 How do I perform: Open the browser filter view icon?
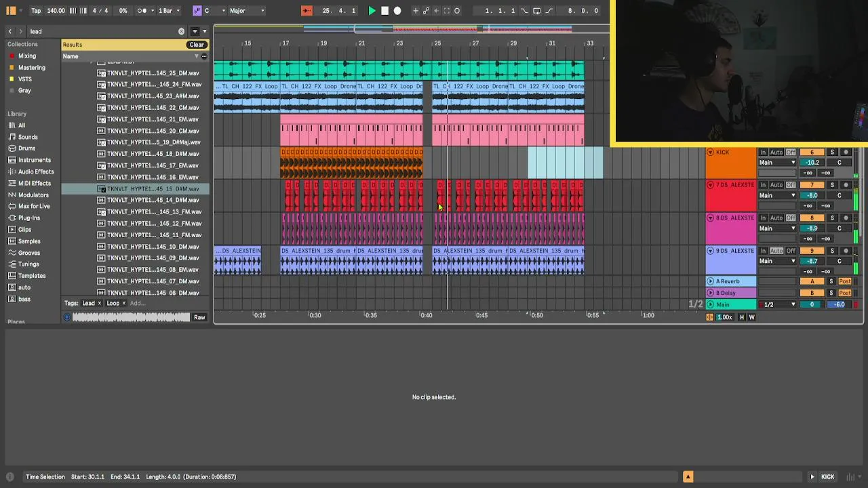click(x=195, y=31)
